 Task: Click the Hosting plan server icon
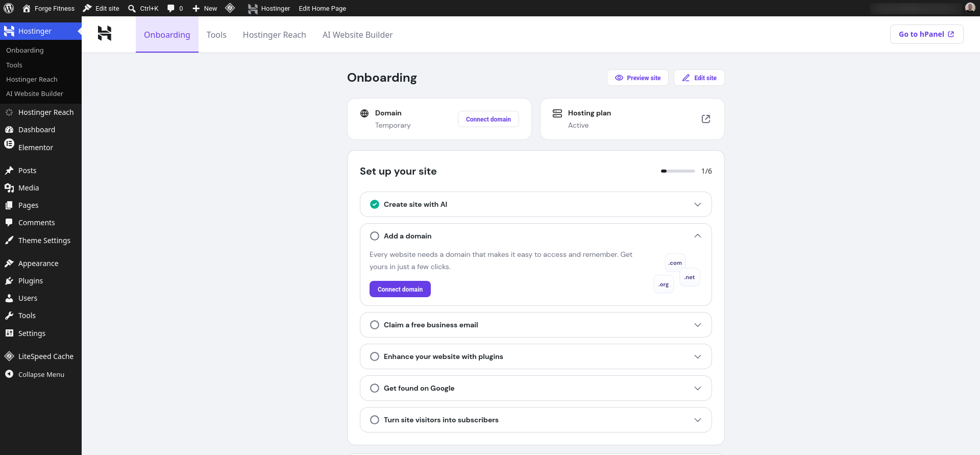[557, 113]
